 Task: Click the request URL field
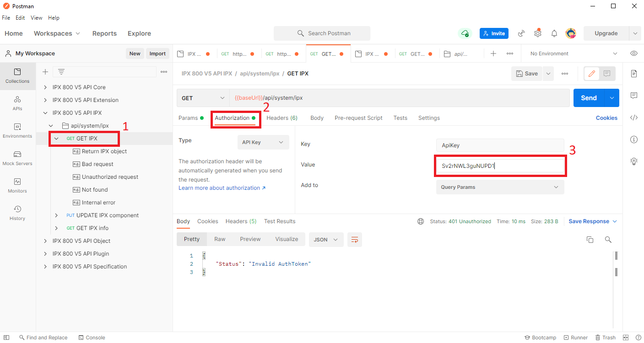click(x=400, y=98)
